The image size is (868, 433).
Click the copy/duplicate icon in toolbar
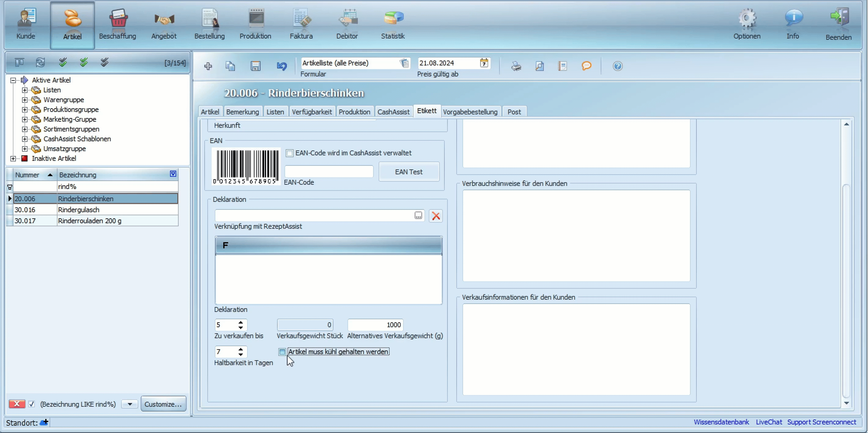tap(231, 66)
